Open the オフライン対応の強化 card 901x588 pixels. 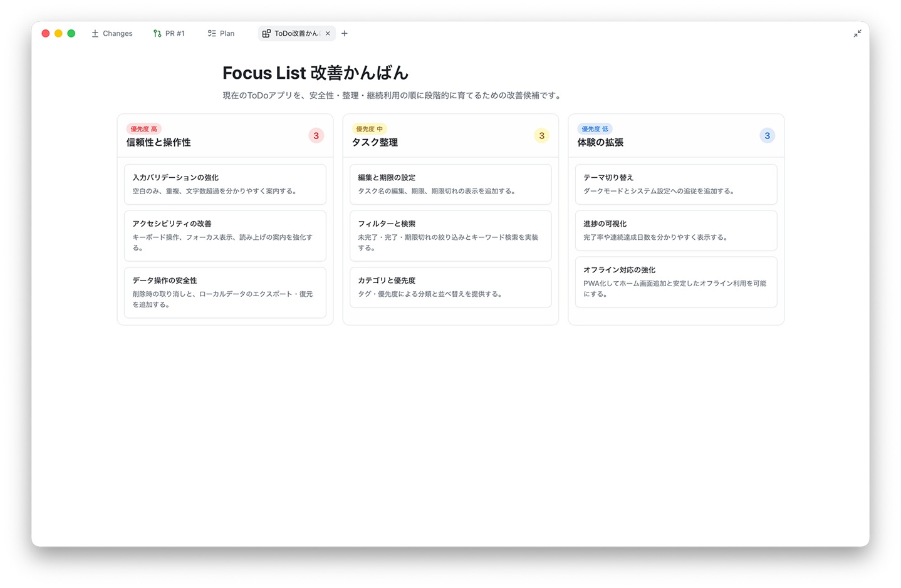tap(676, 282)
